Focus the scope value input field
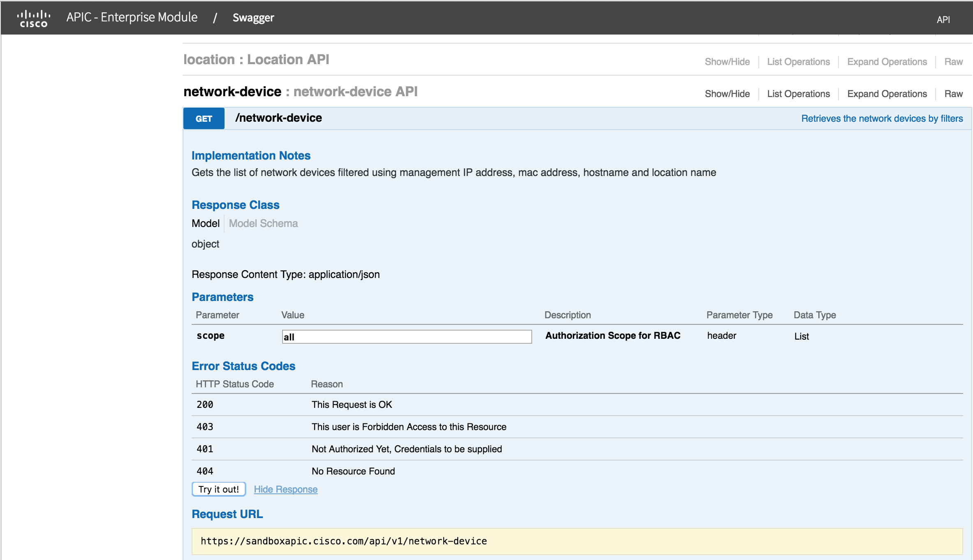Image resolution: width=973 pixels, height=560 pixels. pyautogui.click(x=407, y=337)
